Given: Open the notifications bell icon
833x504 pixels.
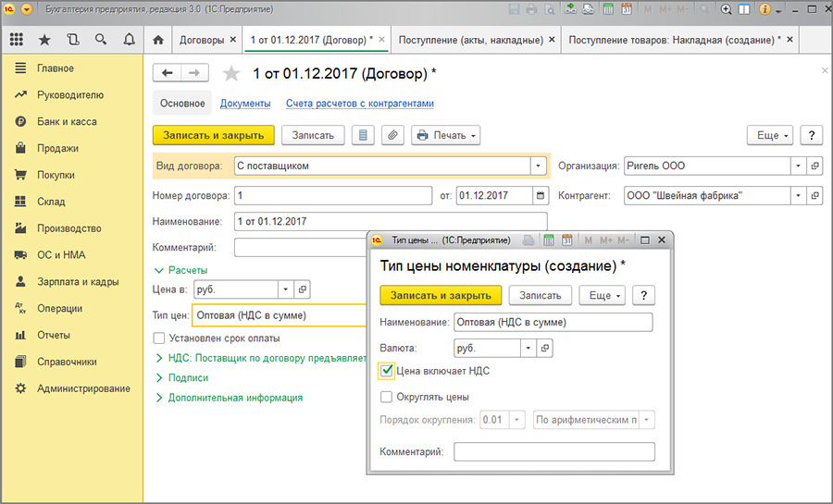Looking at the screenshot, I should coord(129,41).
